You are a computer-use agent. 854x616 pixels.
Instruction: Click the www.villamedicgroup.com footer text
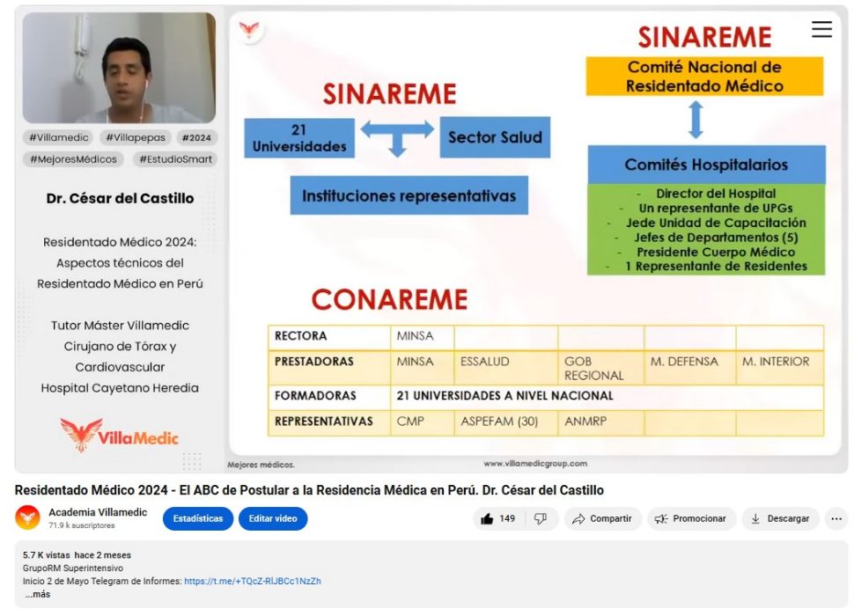(535, 464)
